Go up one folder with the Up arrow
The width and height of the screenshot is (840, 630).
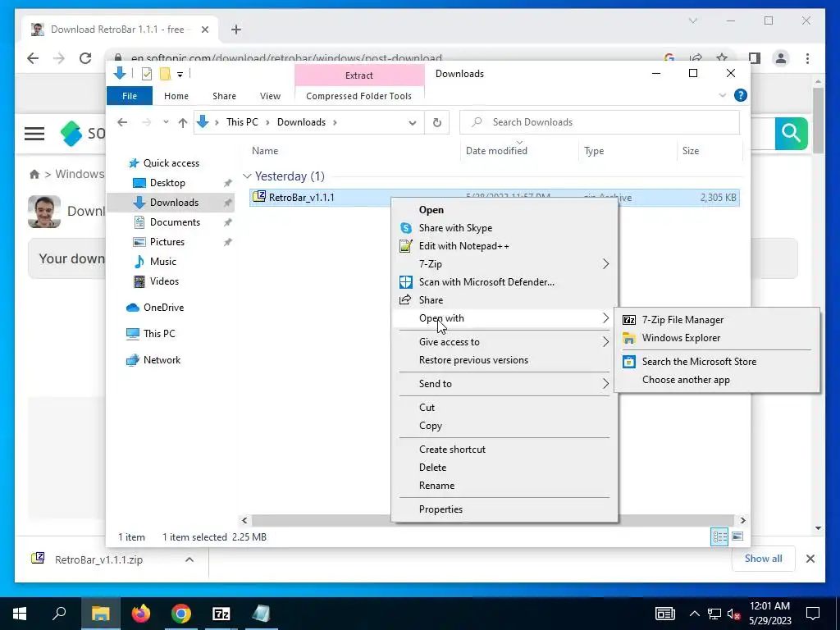183,123
